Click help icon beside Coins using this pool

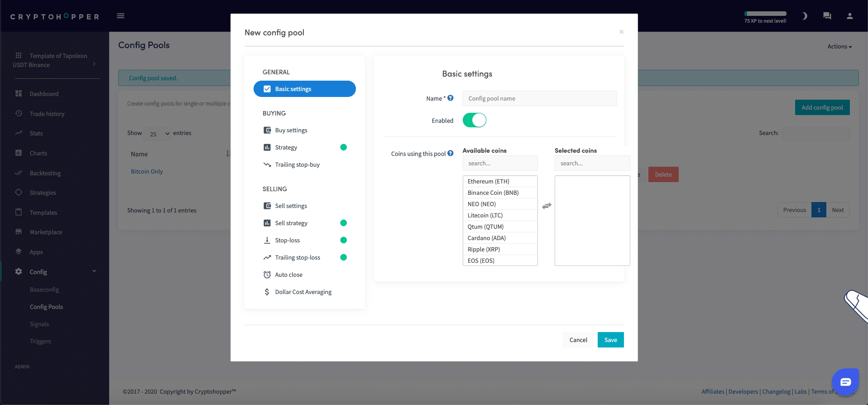[451, 153]
